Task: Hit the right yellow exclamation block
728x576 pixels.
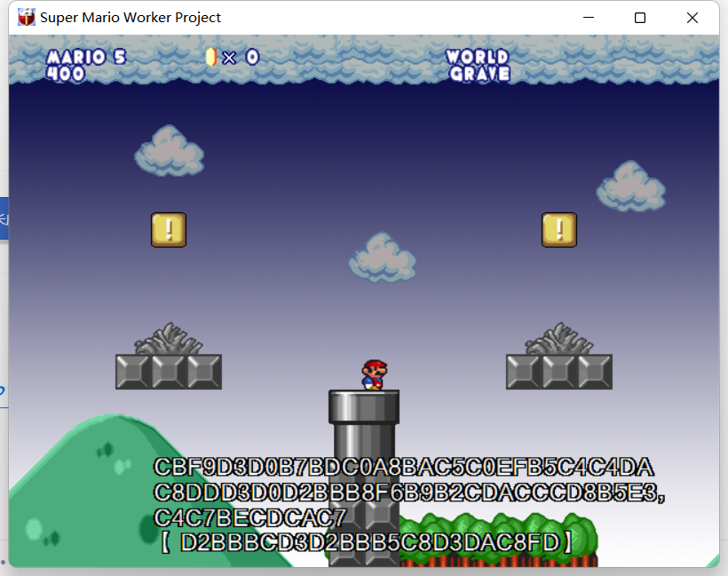Action: [x=559, y=230]
